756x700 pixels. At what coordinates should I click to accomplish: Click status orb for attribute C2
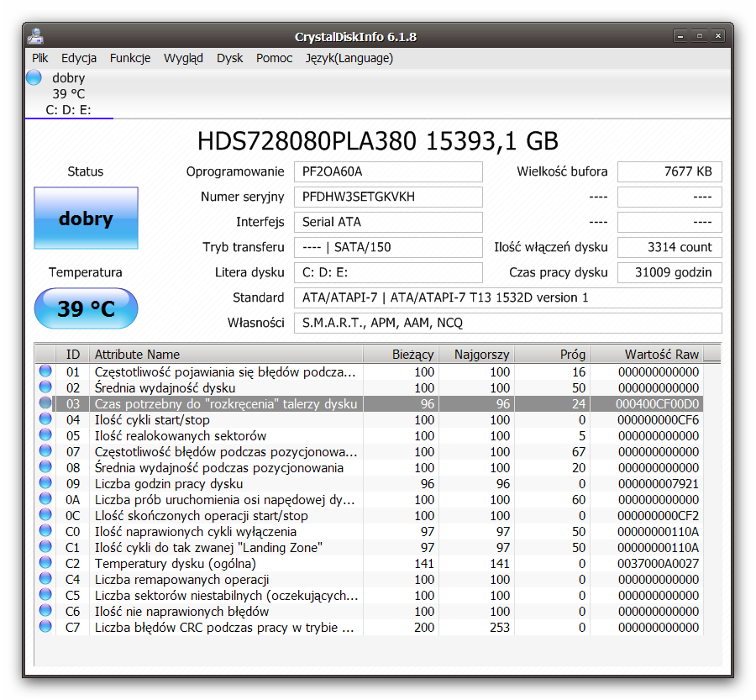[x=45, y=562]
